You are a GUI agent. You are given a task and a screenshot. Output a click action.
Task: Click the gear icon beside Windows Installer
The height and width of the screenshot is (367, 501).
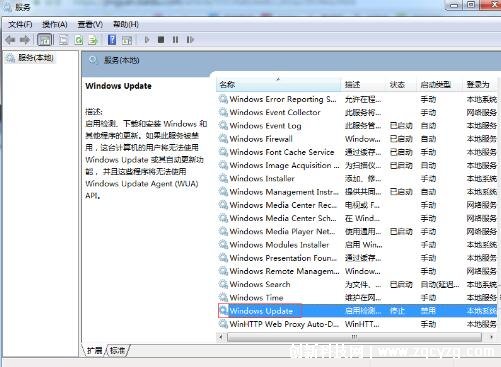(x=223, y=178)
